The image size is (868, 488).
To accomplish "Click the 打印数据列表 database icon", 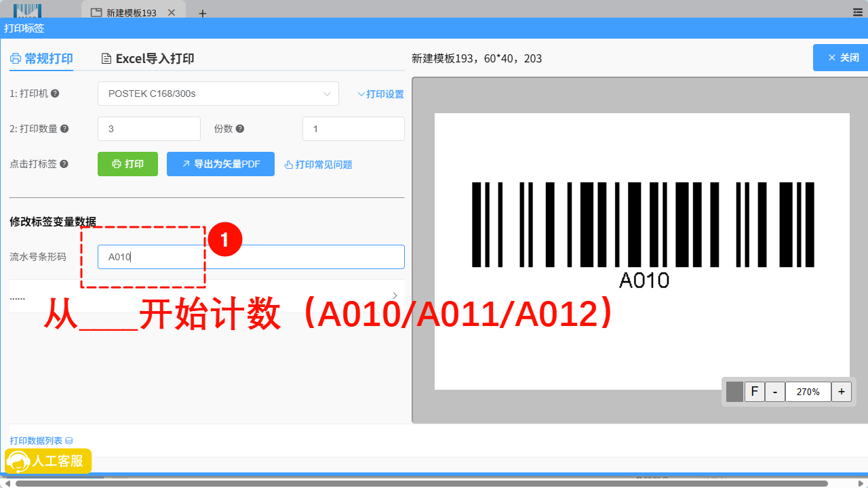I will tap(69, 441).
